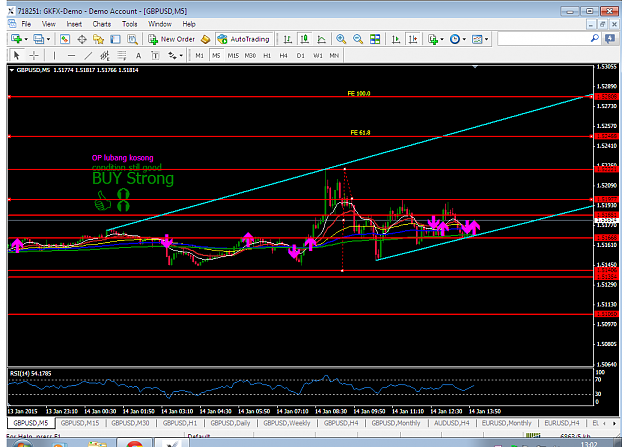
Task: Open the Tools menu
Action: coord(130,24)
